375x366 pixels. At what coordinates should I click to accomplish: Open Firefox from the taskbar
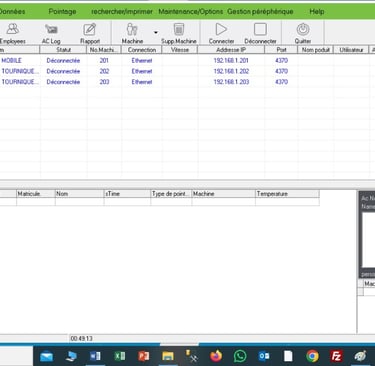click(216, 356)
